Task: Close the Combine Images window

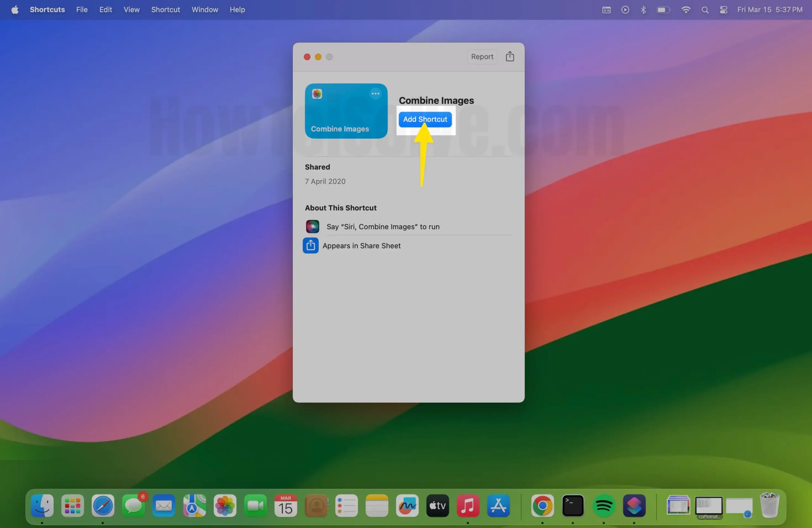Action: (x=307, y=57)
